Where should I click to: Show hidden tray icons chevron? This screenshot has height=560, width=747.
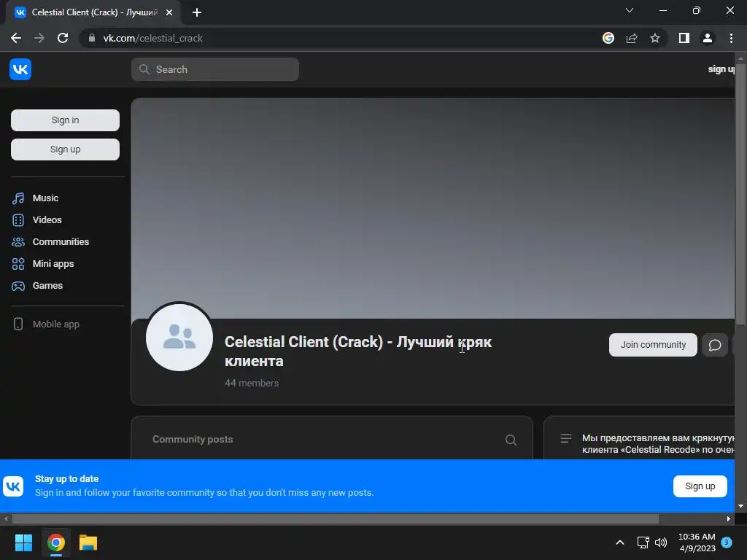[620, 542]
